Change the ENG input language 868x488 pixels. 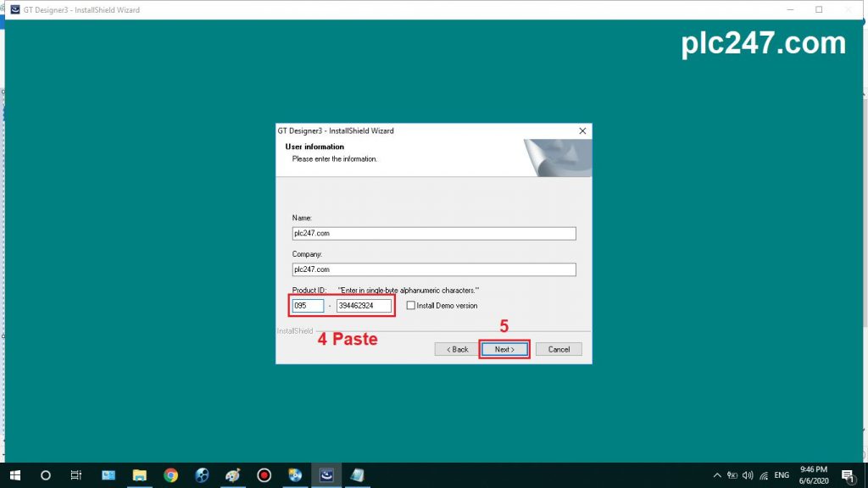[782, 475]
